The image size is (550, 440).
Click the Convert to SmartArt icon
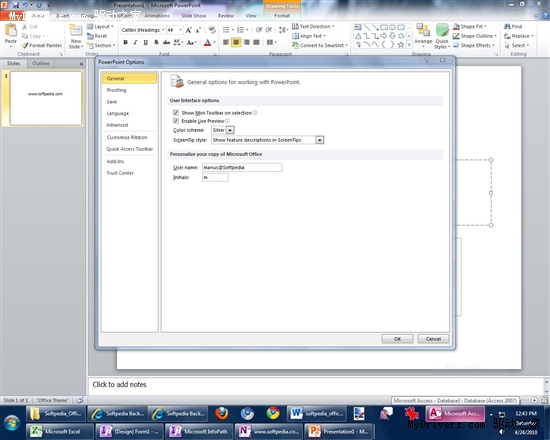(295, 45)
